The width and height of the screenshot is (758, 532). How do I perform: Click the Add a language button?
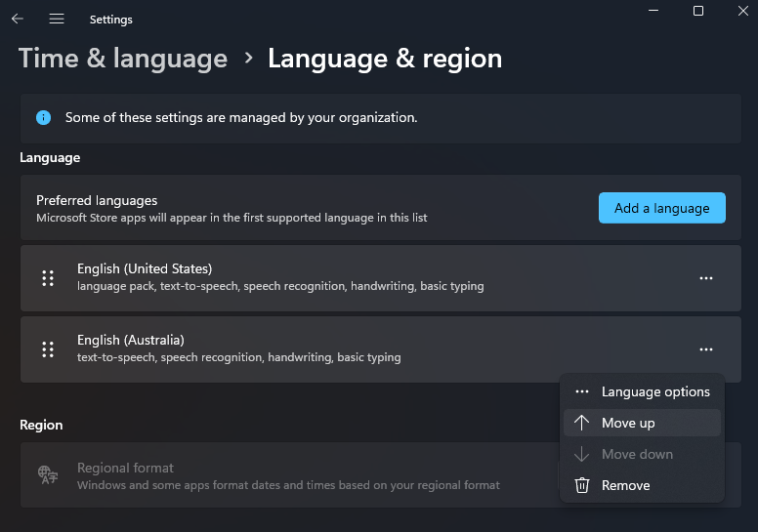(662, 208)
